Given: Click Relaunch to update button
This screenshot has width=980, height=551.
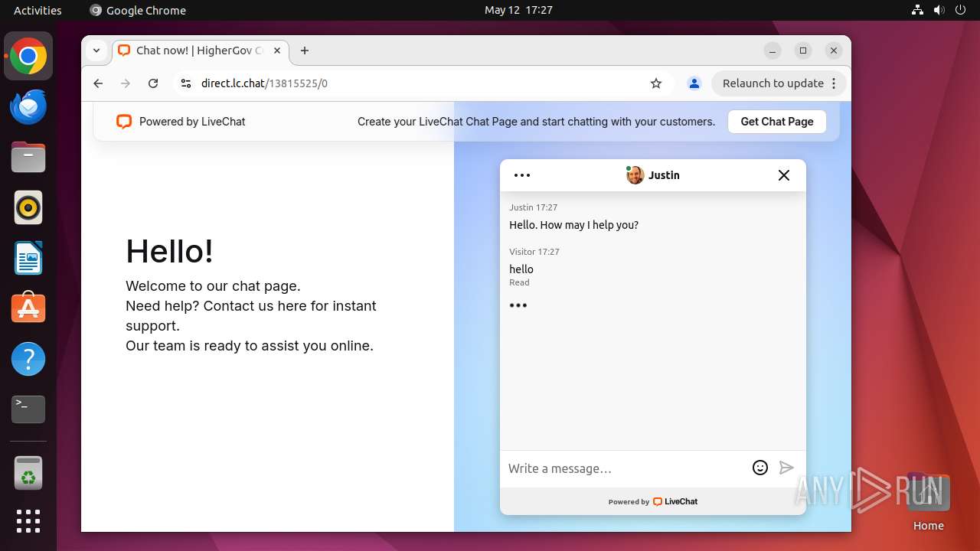Looking at the screenshot, I should [x=773, y=83].
